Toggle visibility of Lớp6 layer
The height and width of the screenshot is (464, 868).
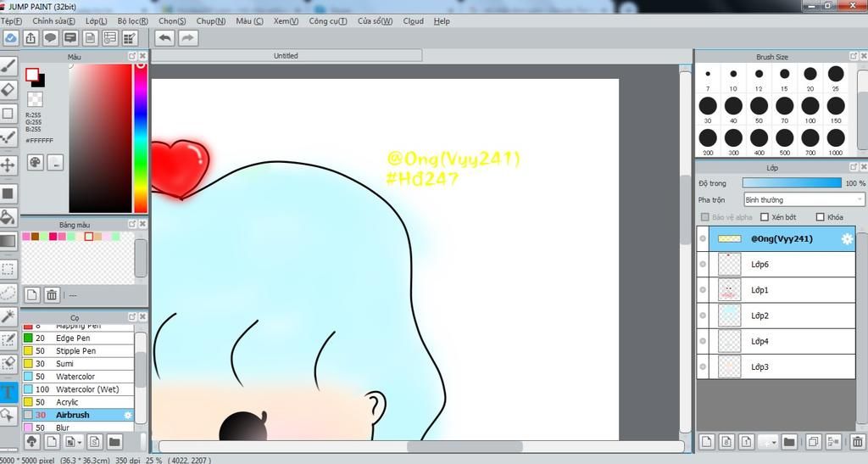703,264
